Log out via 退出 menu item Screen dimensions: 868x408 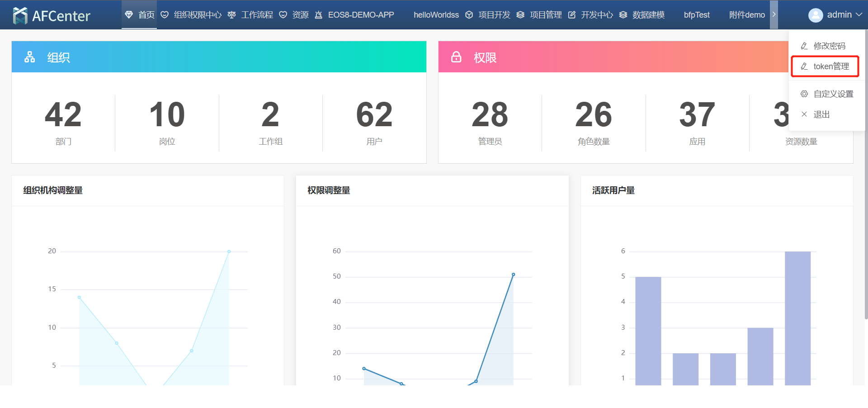[x=821, y=114]
